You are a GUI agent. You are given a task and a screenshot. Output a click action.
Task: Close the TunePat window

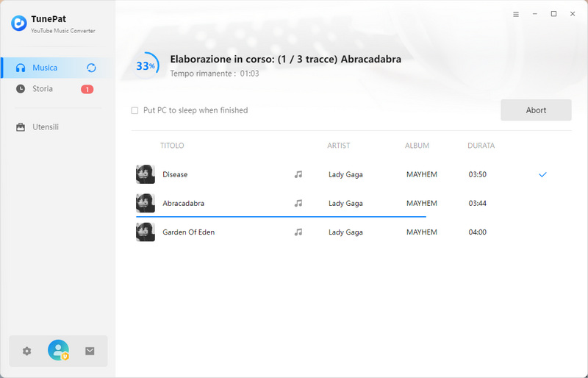573,14
